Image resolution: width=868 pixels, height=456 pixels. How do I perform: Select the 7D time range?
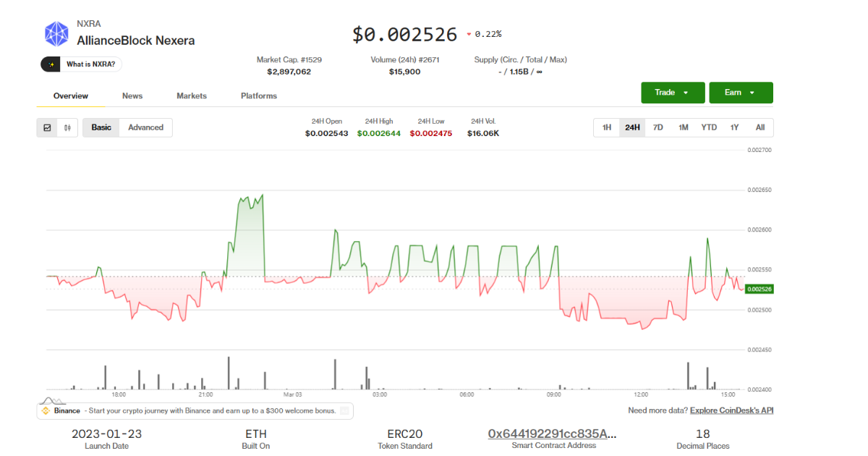tap(658, 127)
